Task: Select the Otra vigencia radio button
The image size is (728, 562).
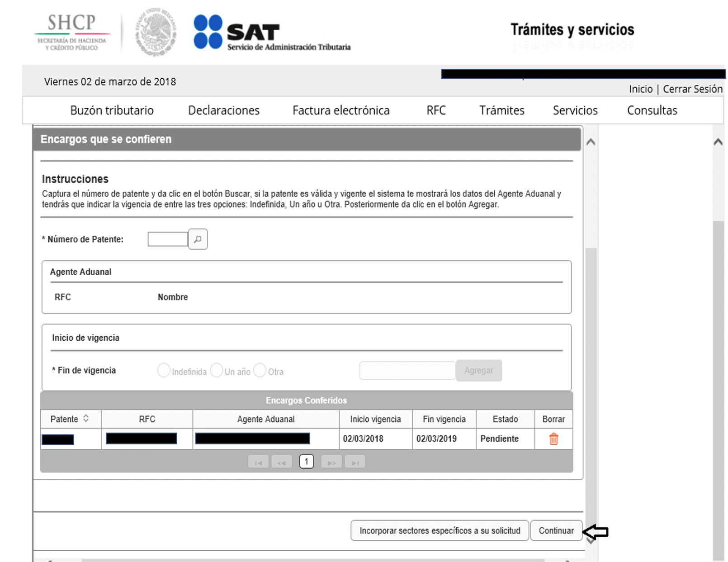Action: 260,370
